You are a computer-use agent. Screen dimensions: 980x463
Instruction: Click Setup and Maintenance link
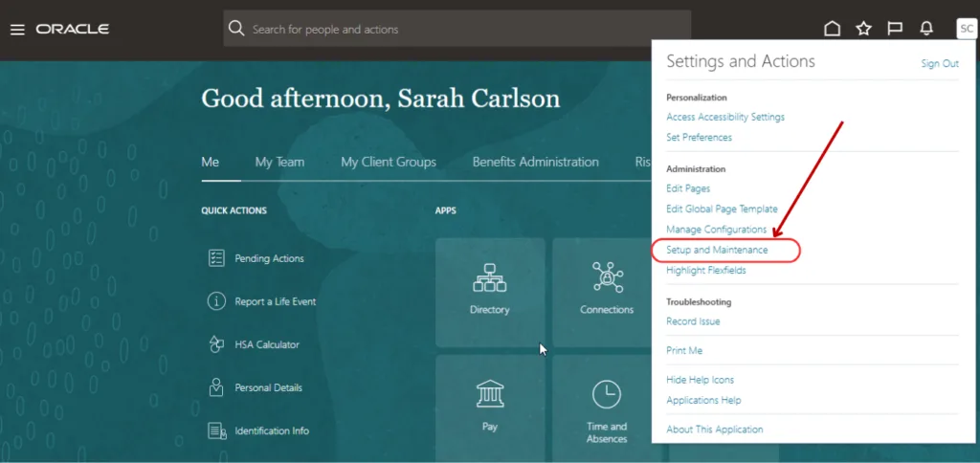point(717,251)
